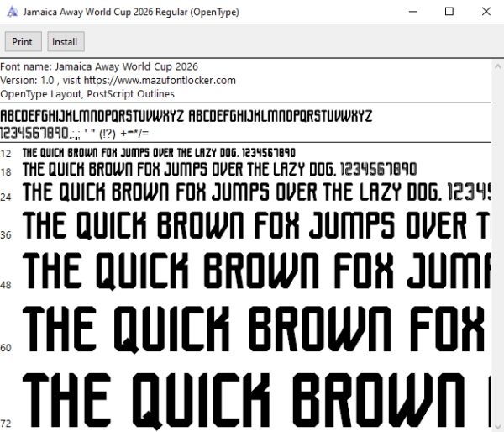Click the 36-point quick brown fox sample
Screen dimensions: 504x432
[x=256, y=225]
